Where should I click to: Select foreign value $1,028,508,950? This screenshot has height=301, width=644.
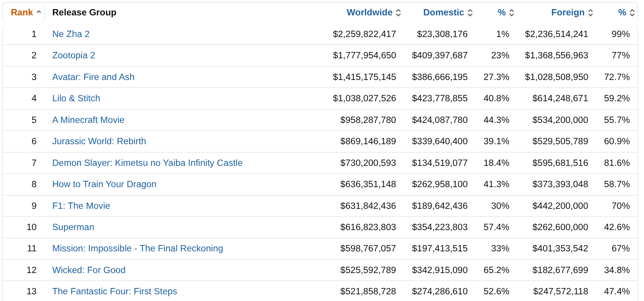pos(556,77)
